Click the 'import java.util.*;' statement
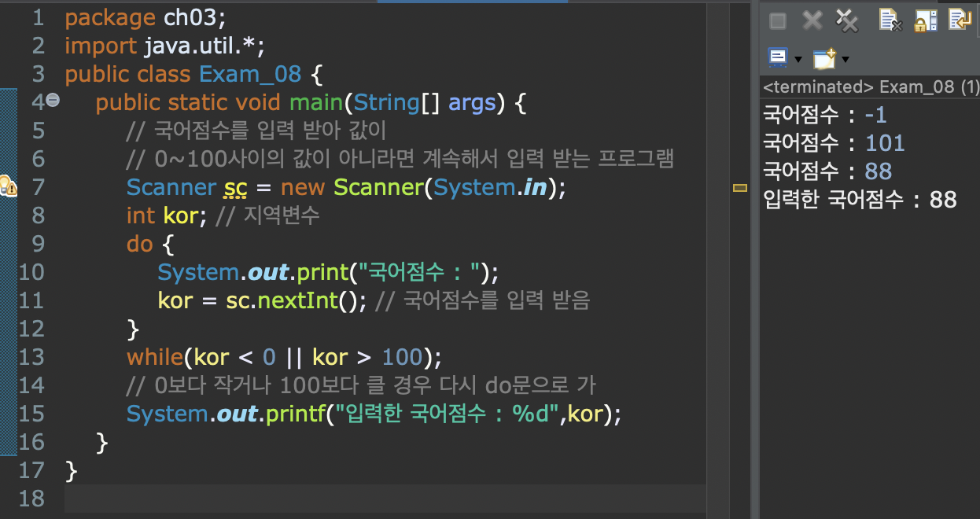The height and width of the screenshot is (519, 980). pos(164,46)
